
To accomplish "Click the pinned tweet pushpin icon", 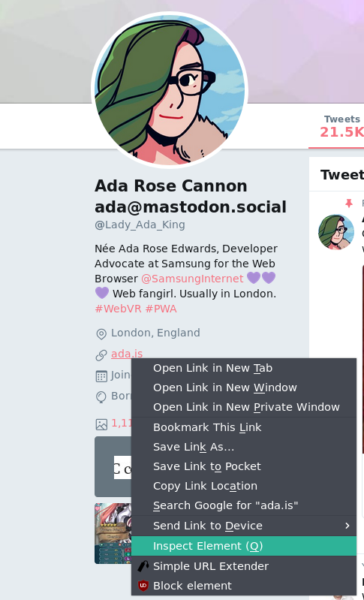I will pyautogui.click(x=349, y=204).
